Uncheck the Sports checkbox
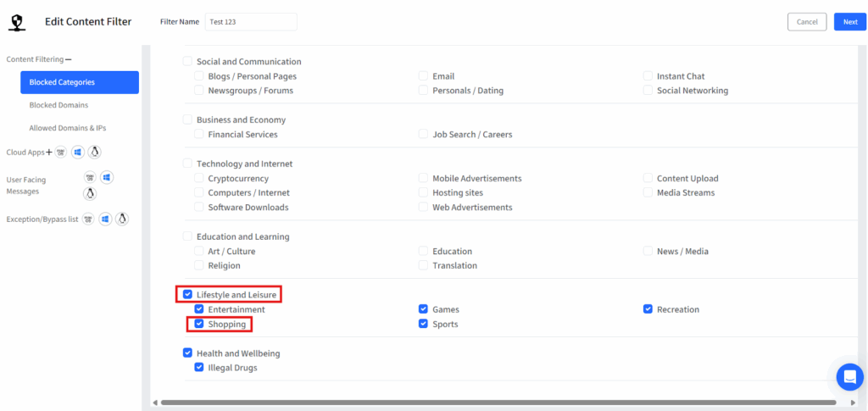This screenshot has height=411, width=868. click(424, 324)
